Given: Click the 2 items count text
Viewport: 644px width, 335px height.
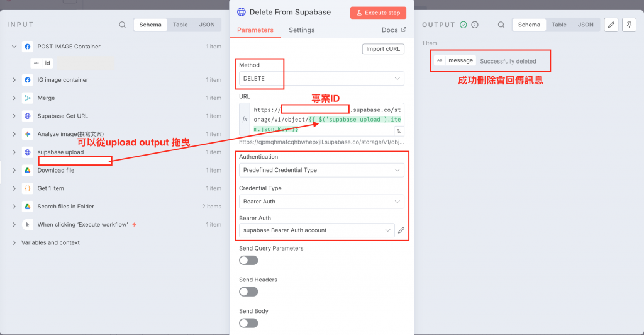Looking at the screenshot, I should [211, 207].
